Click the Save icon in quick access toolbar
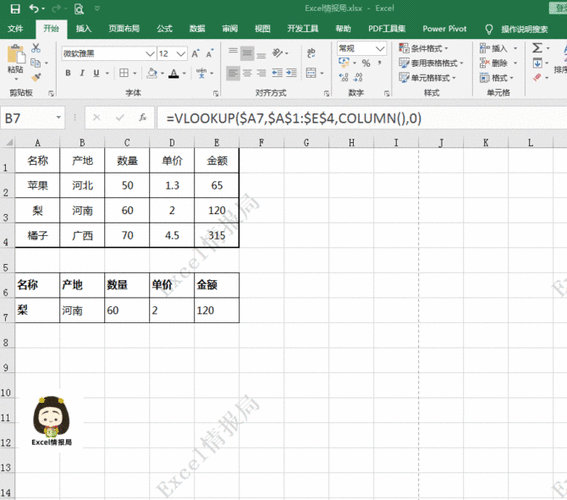 click(15, 9)
